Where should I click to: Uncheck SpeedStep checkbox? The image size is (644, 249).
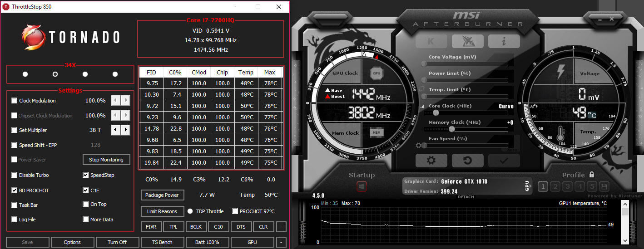coord(86,175)
